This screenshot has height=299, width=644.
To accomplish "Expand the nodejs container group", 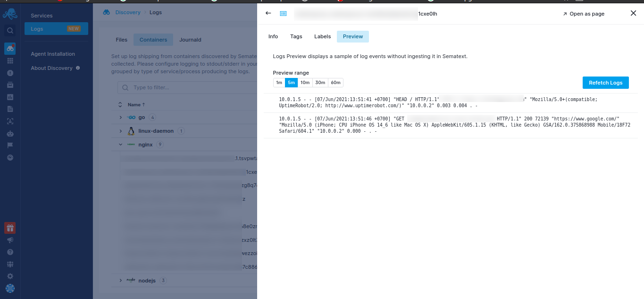I will click(120, 281).
